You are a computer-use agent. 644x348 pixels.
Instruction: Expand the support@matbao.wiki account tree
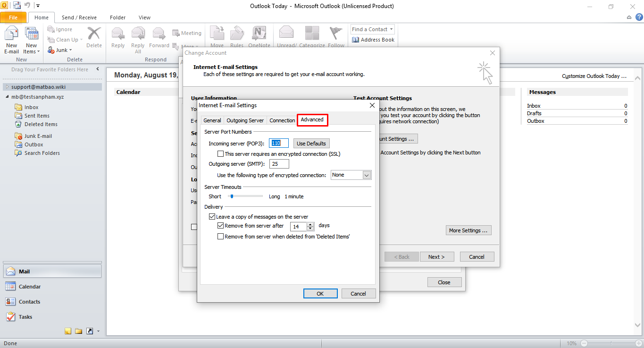click(x=7, y=87)
